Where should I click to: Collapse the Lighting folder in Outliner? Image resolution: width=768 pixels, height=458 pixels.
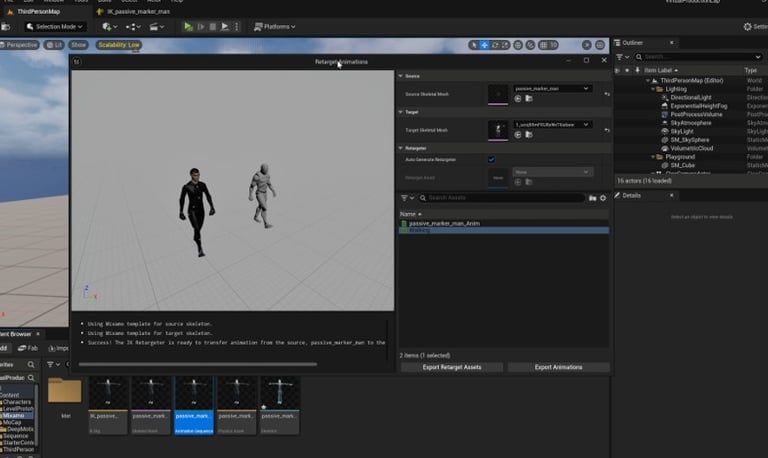pos(653,89)
